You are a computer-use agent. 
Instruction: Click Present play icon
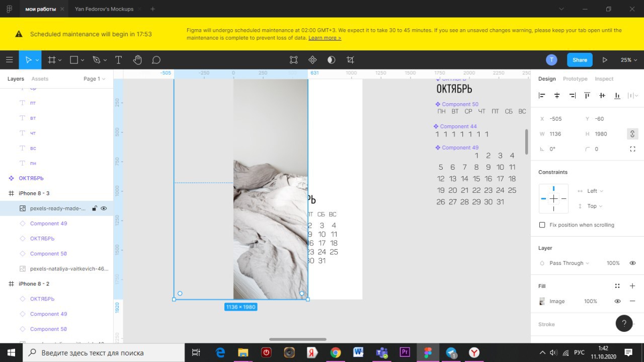point(605,60)
